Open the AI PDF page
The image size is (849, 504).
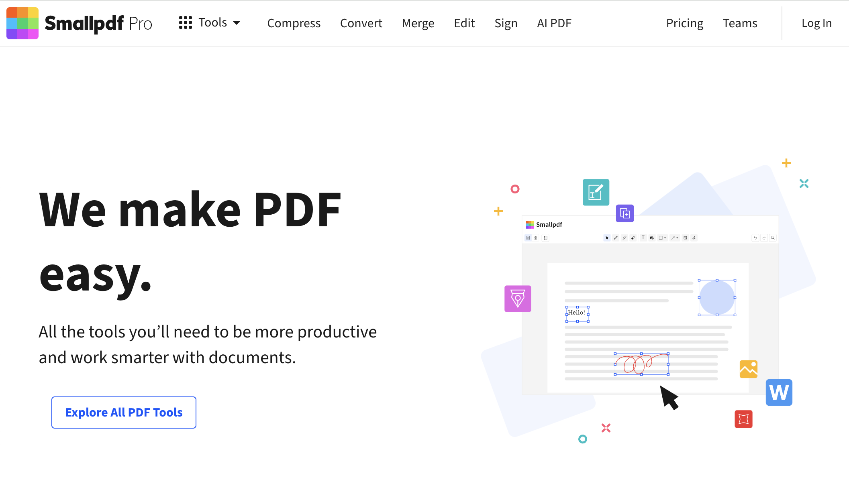(554, 23)
